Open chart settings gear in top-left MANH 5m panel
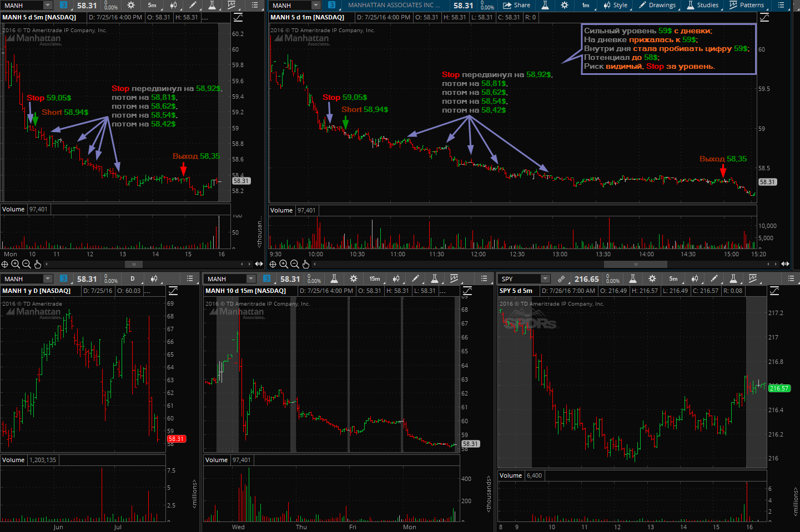This screenshot has height=532, width=800. [x=131, y=5]
